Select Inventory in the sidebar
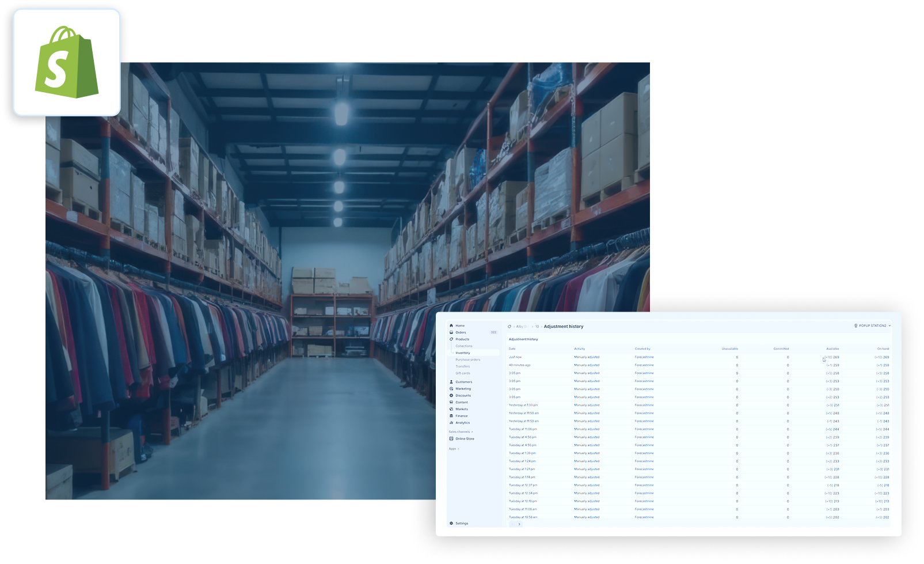924x564 pixels. pyautogui.click(x=463, y=353)
